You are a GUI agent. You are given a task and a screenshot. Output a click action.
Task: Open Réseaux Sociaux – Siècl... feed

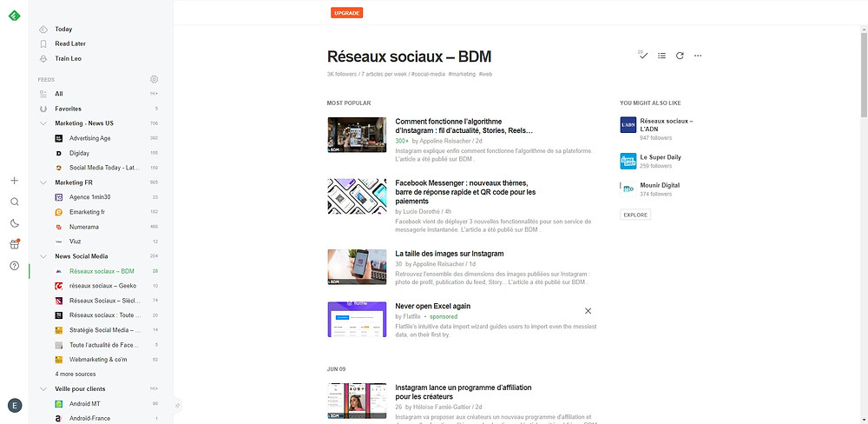(x=106, y=301)
